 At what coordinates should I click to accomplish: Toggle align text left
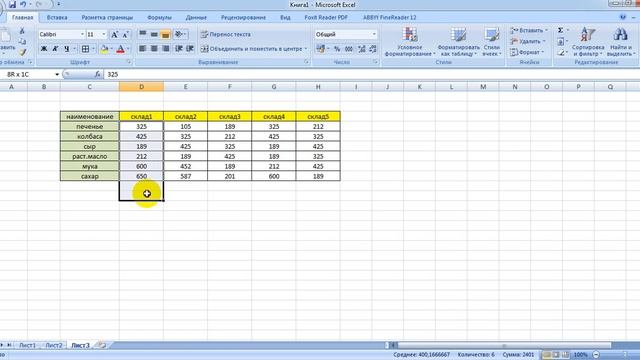[142, 49]
